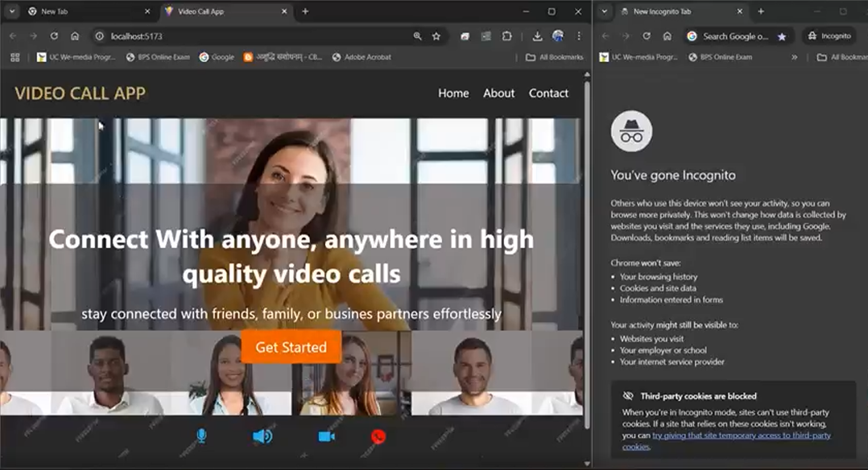Click the Incognito hat icon in header area

[631, 131]
